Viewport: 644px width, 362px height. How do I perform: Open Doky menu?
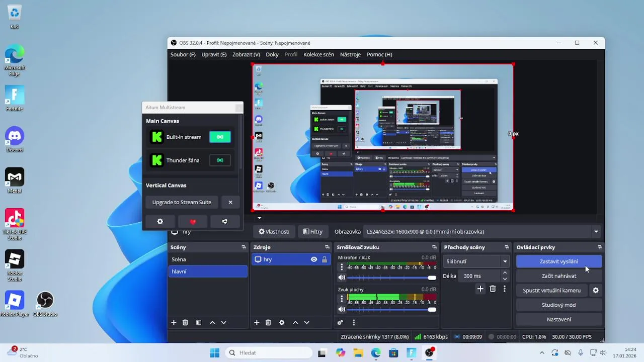coord(272,54)
